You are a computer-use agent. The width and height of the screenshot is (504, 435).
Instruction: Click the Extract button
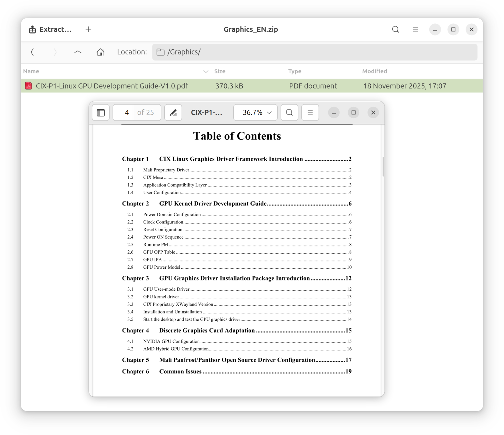pos(51,30)
